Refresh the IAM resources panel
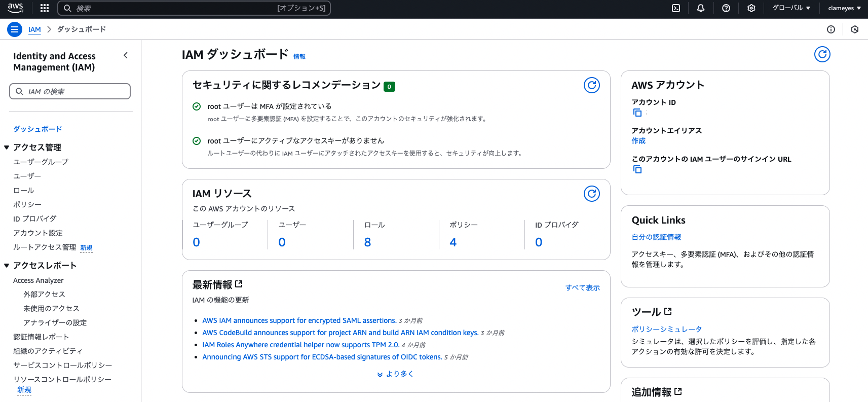The image size is (868, 402). point(592,194)
